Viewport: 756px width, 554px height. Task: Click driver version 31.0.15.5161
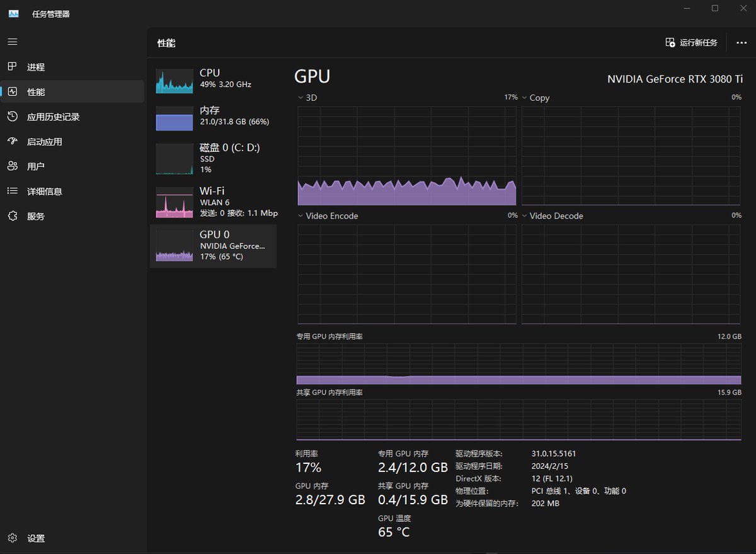554,453
